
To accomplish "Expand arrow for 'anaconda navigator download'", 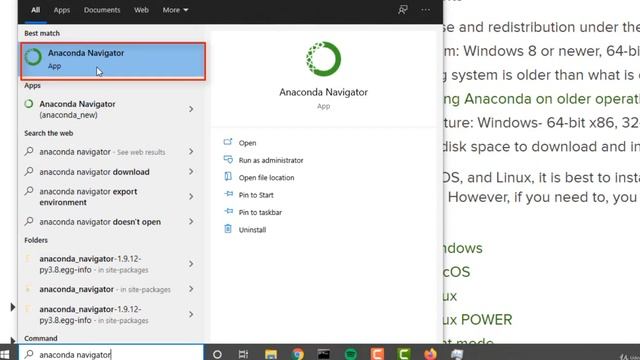I will point(191,172).
